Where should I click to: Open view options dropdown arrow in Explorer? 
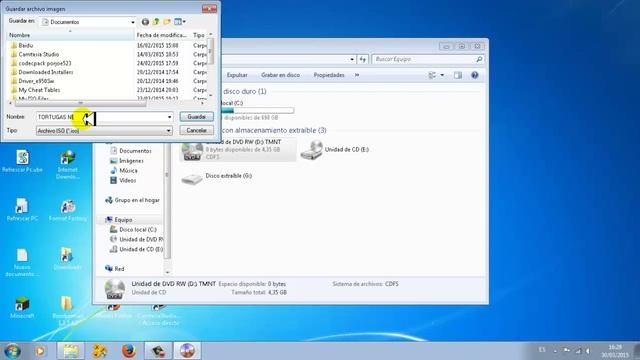(442, 75)
